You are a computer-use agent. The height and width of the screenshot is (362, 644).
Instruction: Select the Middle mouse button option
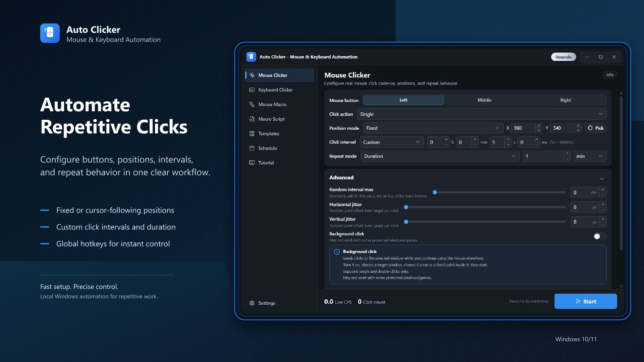484,100
